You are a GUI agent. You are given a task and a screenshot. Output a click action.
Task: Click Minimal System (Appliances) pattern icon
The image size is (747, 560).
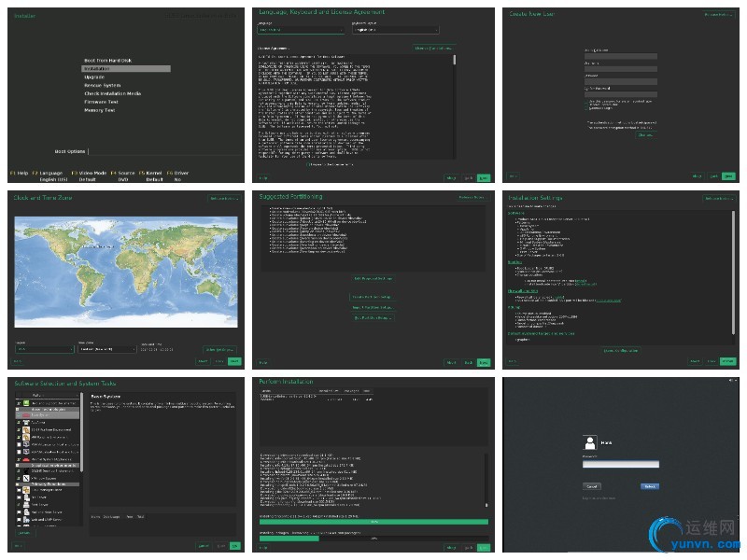[26, 459]
